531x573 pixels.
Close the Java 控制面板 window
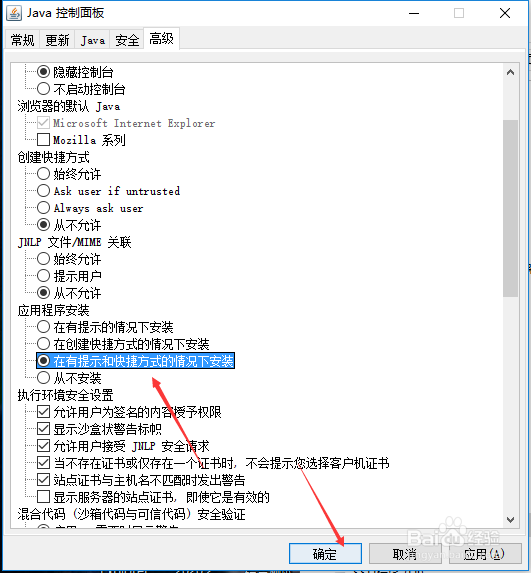click(505, 13)
